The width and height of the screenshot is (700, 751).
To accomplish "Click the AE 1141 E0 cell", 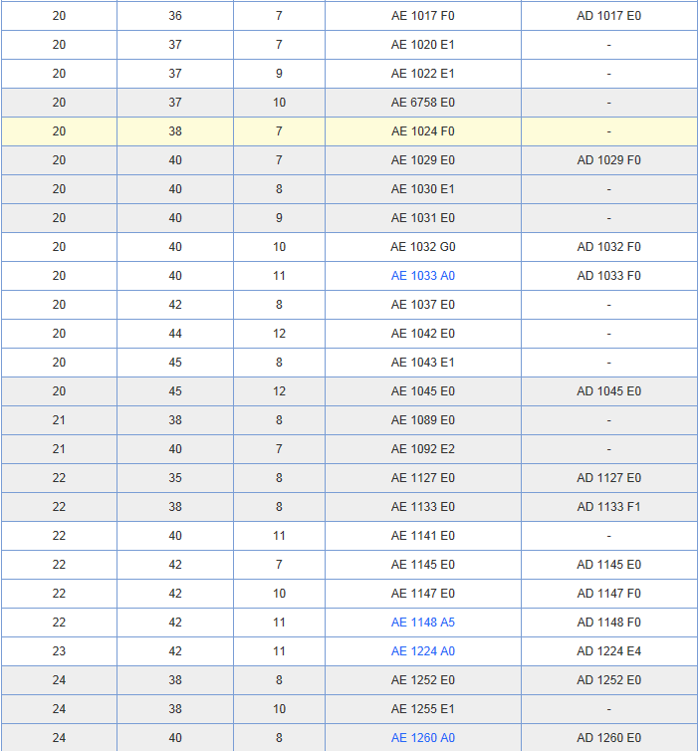I will [x=422, y=536].
